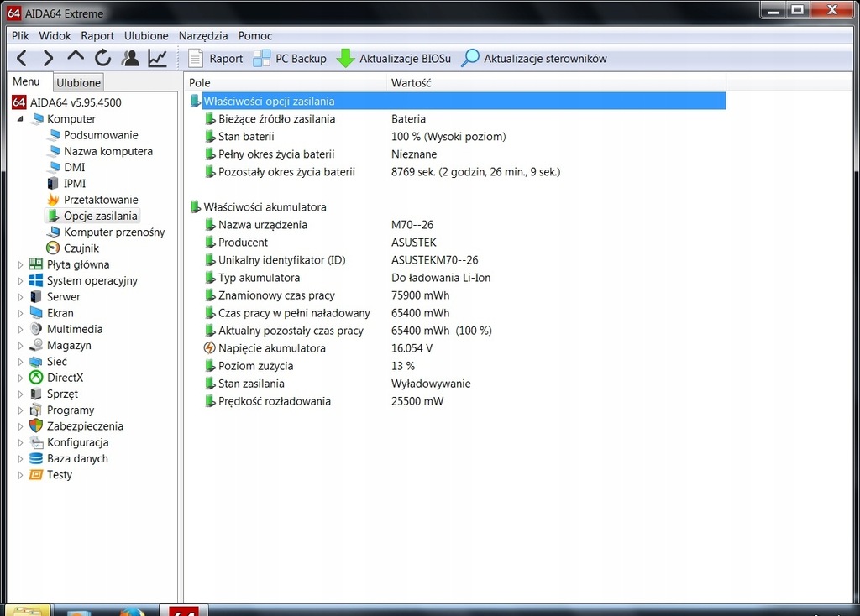Expand the DirectX tree node

(x=20, y=378)
